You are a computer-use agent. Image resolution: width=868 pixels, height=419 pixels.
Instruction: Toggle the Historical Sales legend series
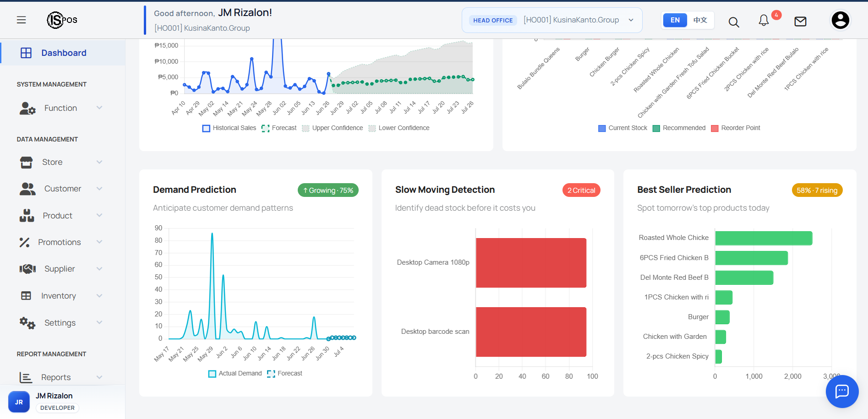click(x=229, y=128)
